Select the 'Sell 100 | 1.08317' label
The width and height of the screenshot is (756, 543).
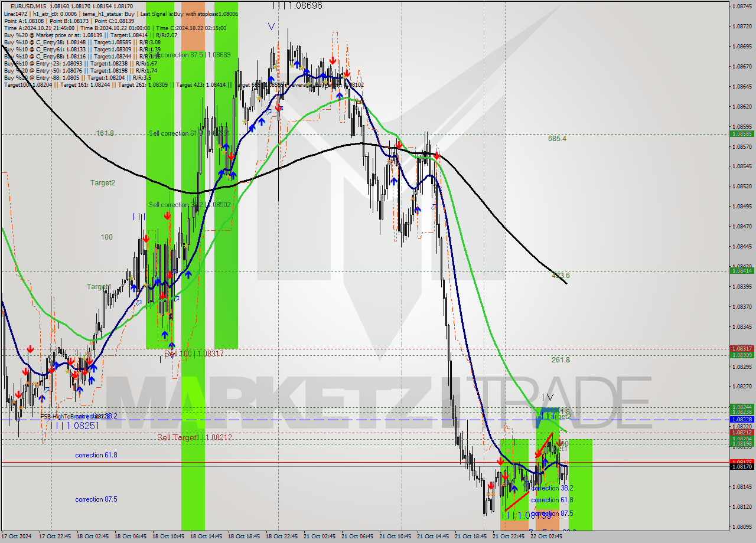tap(194, 354)
